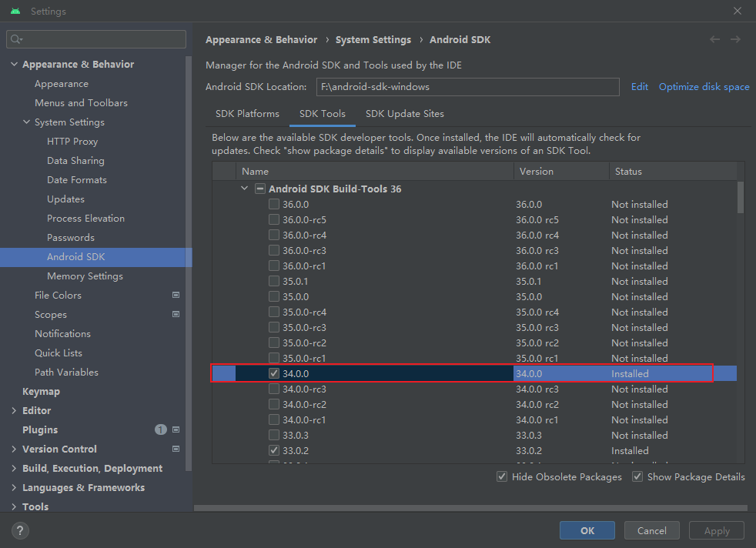Focus the settings search field
Image resolution: width=756 pixels, height=548 pixels.
pyautogui.click(x=96, y=39)
